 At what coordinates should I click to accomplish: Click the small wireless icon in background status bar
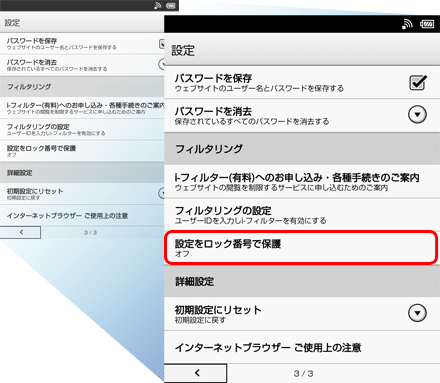pos(158,5)
